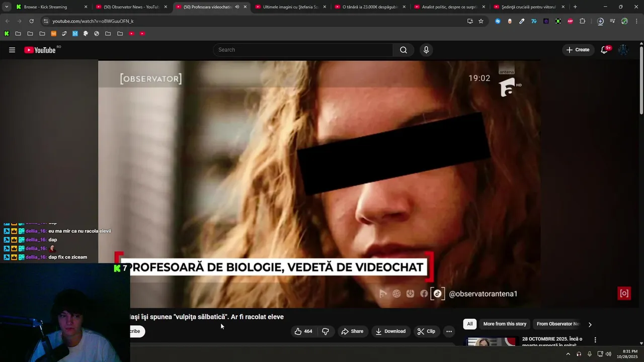
Task: Switch to Ședință crucială tab
Action: (529, 7)
